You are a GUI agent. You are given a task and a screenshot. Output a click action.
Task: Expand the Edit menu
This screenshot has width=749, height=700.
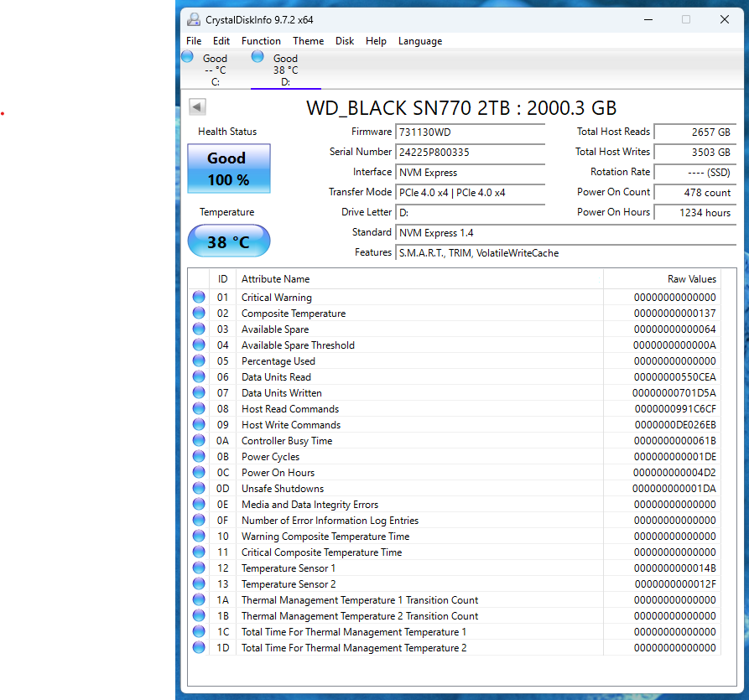point(221,41)
